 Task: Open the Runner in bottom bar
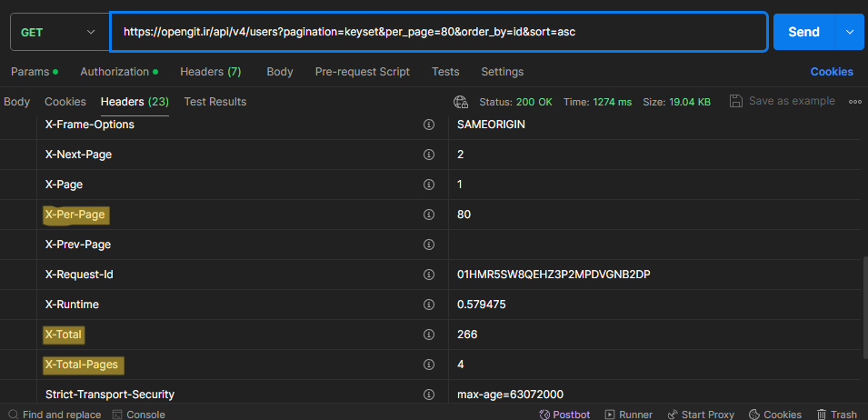(x=629, y=414)
